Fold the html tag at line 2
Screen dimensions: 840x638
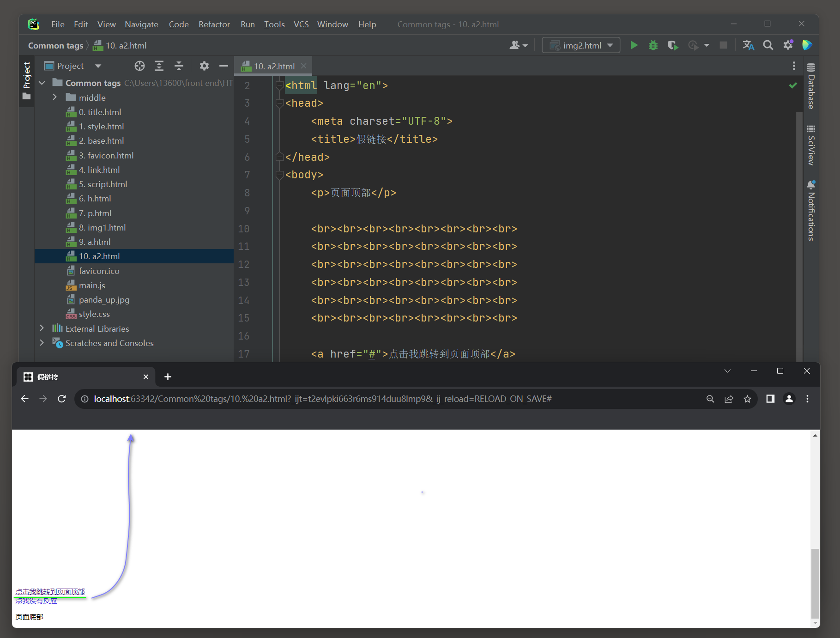279,85
